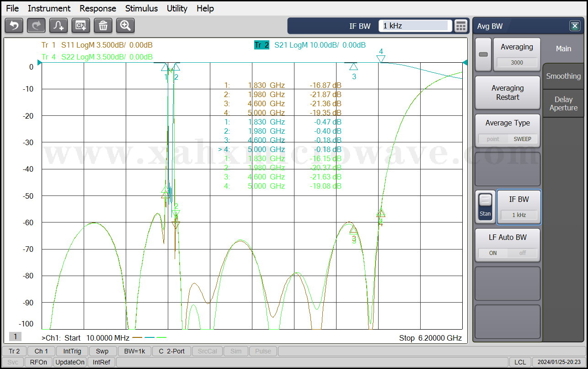Open the Instrument menu

49,8
